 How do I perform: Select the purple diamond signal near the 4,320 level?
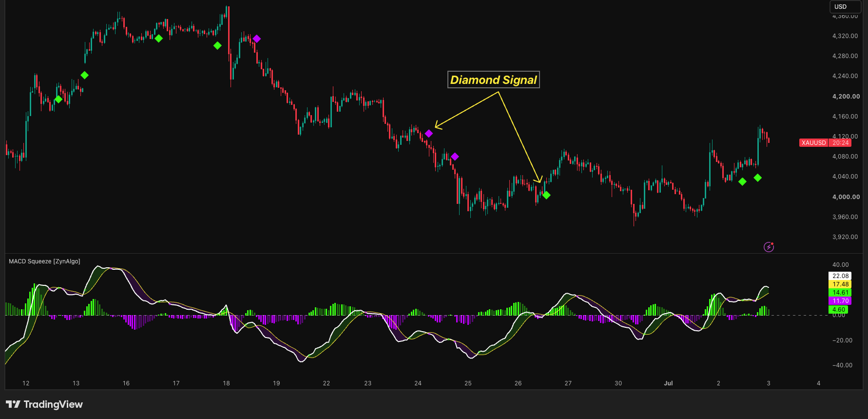[257, 39]
